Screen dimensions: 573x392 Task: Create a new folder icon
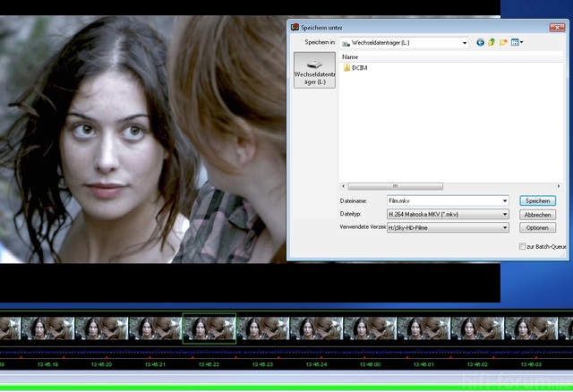(503, 42)
